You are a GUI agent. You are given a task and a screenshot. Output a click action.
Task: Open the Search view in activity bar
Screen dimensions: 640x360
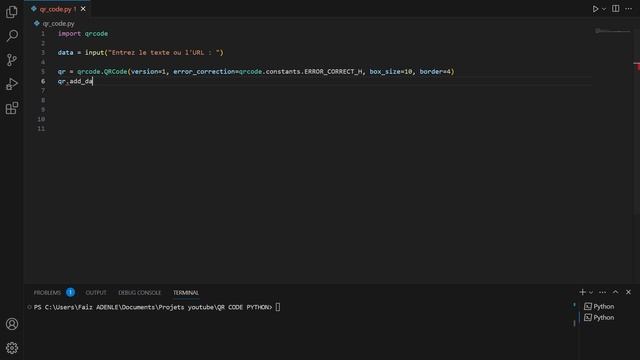click(12, 36)
